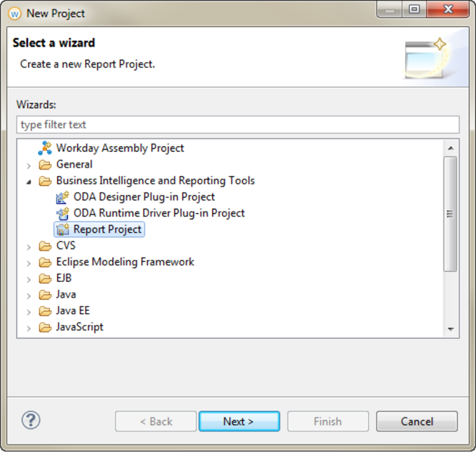Click the Workday icon in the title bar

(14, 14)
